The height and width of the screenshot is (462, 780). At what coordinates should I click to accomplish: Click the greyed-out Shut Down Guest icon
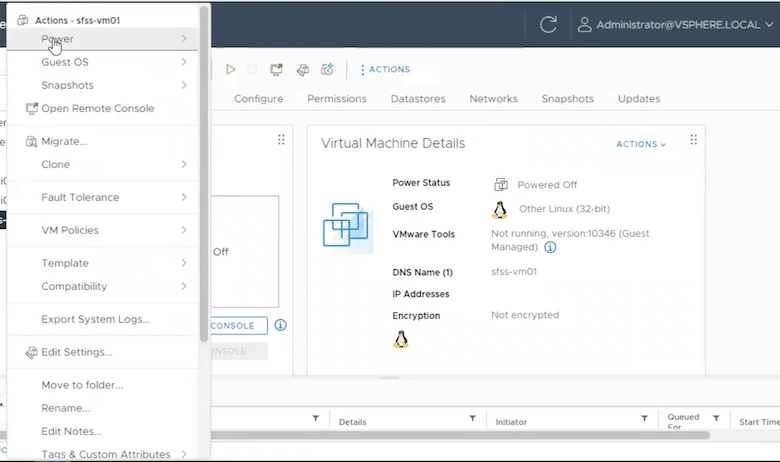point(252,69)
